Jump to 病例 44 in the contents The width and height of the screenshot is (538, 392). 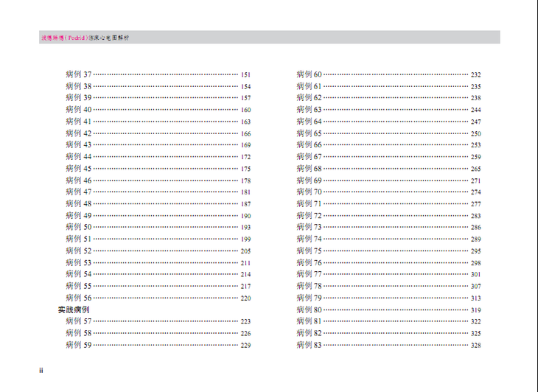[79, 157]
